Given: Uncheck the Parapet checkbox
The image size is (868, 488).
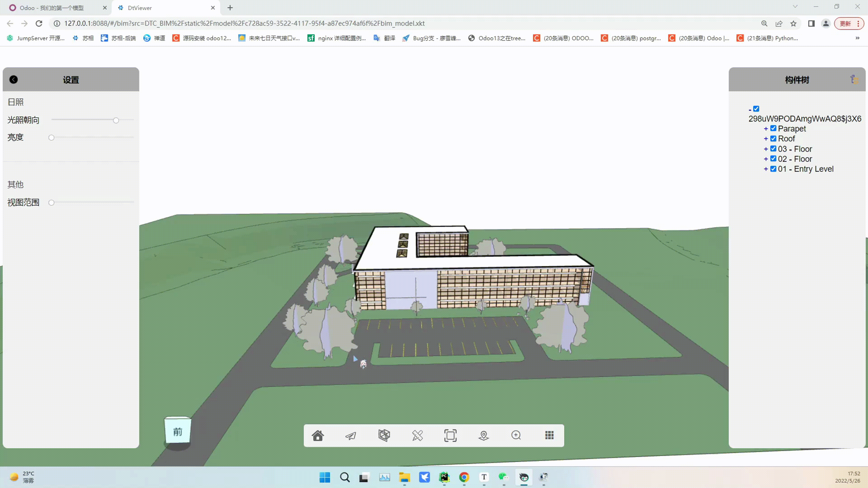Looking at the screenshot, I should pyautogui.click(x=773, y=128).
